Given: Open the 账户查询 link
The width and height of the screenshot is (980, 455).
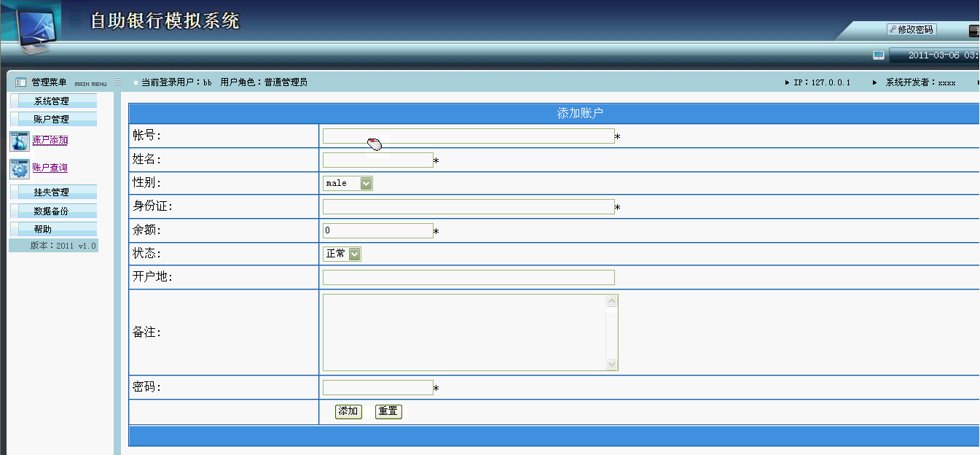Looking at the screenshot, I should point(50,168).
